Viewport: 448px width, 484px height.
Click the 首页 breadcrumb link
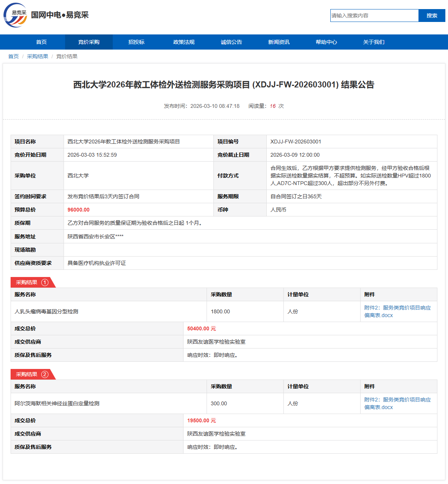click(x=14, y=56)
